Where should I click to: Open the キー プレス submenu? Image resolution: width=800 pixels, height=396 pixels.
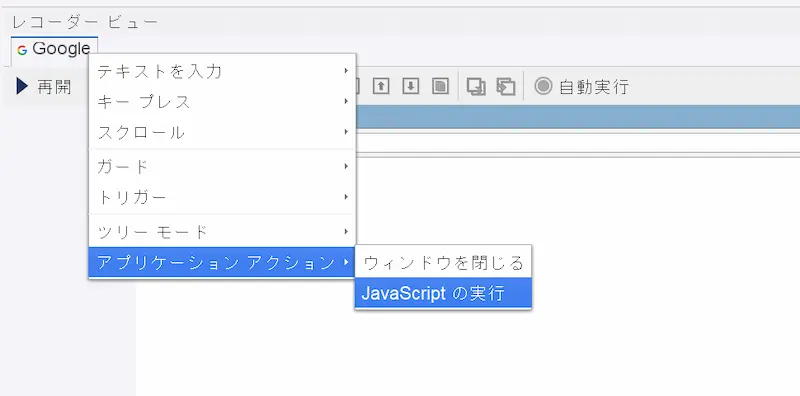[222, 102]
